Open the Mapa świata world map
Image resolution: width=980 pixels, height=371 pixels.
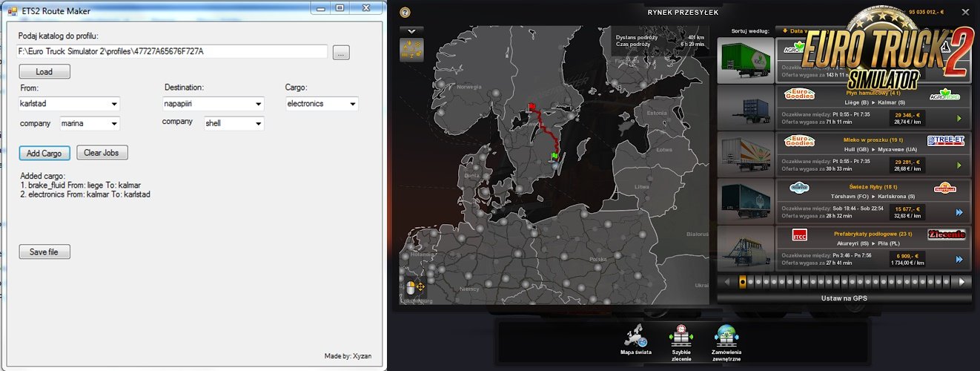(635, 339)
